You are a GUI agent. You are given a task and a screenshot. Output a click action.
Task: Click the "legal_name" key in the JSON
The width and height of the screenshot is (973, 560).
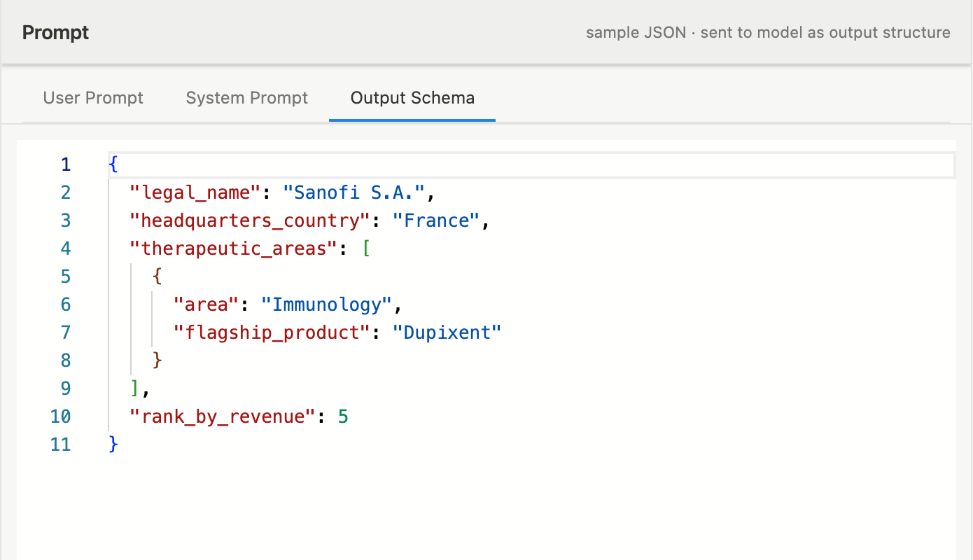pyautogui.click(x=196, y=192)
